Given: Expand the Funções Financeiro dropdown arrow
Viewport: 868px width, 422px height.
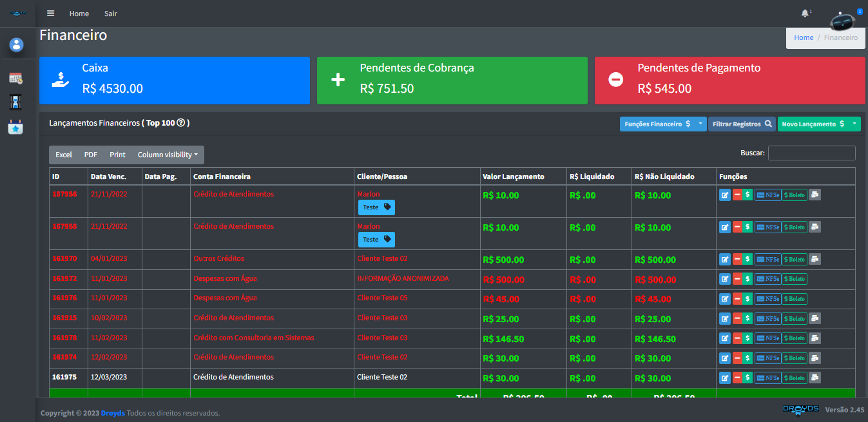Looking at the screenshot, I should [700, 124].
